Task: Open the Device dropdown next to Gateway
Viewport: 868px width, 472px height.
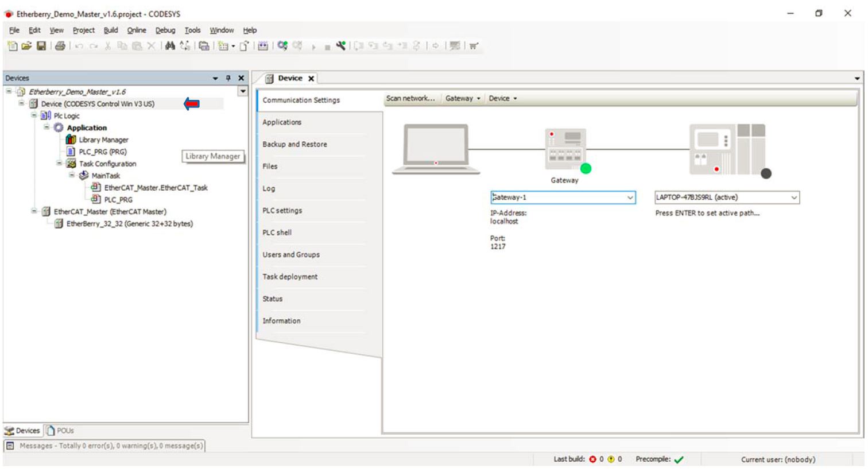Action: click(503, 98)
